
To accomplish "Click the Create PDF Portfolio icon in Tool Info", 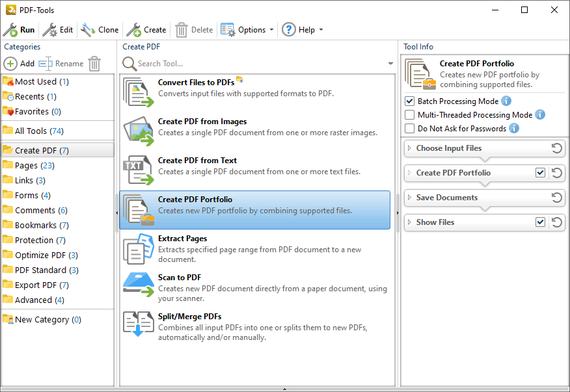I will point(420,74).
